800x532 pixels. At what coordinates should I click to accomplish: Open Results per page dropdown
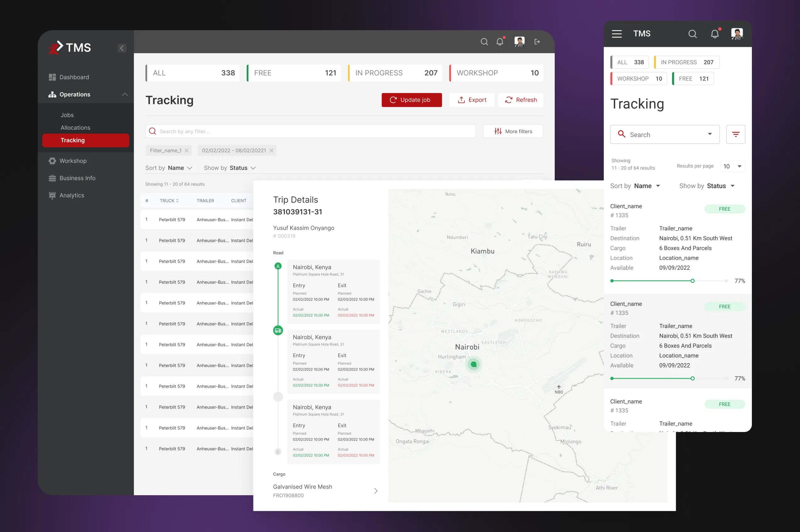tap(732, 166)
